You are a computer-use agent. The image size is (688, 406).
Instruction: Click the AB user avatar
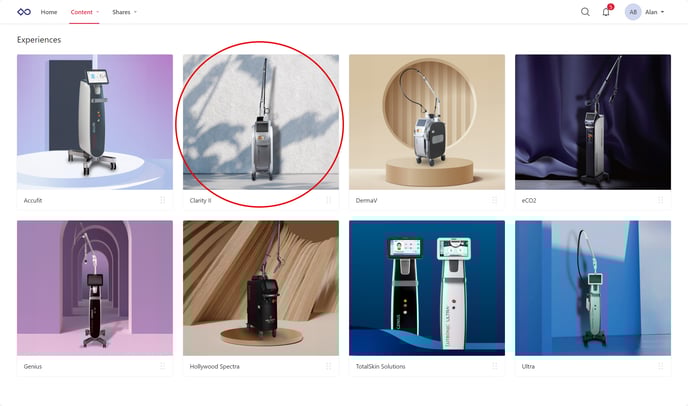[x=633, y=12]
